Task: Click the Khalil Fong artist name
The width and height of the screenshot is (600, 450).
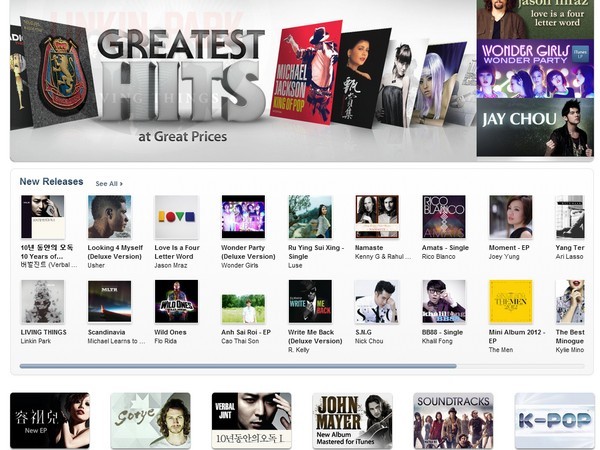Action: pyautogui.click(x=437, y=341)
